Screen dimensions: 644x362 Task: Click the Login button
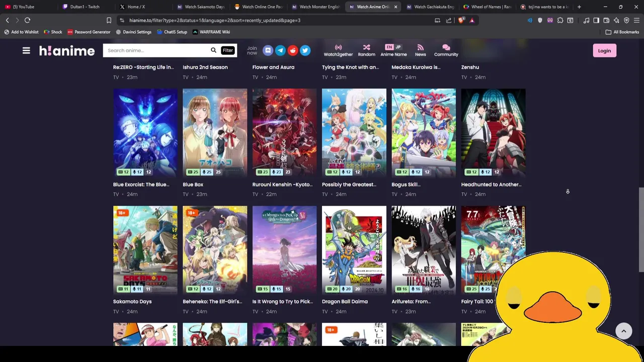tap(604, 50)
